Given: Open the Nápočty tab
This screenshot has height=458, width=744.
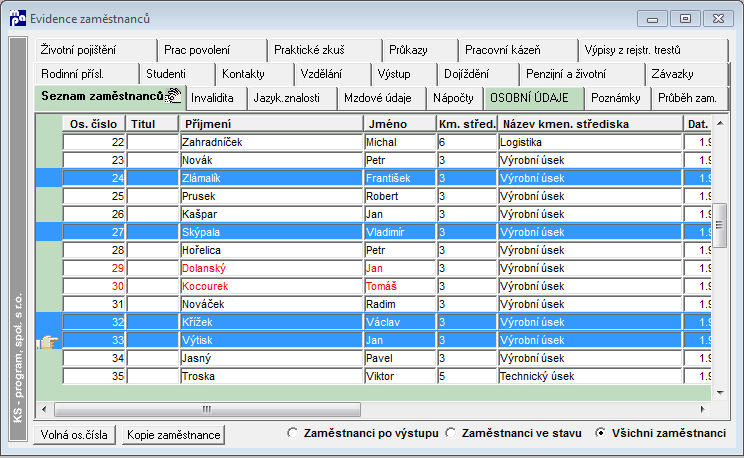Looking at the screenshot, I should click(x=455, y=98).
